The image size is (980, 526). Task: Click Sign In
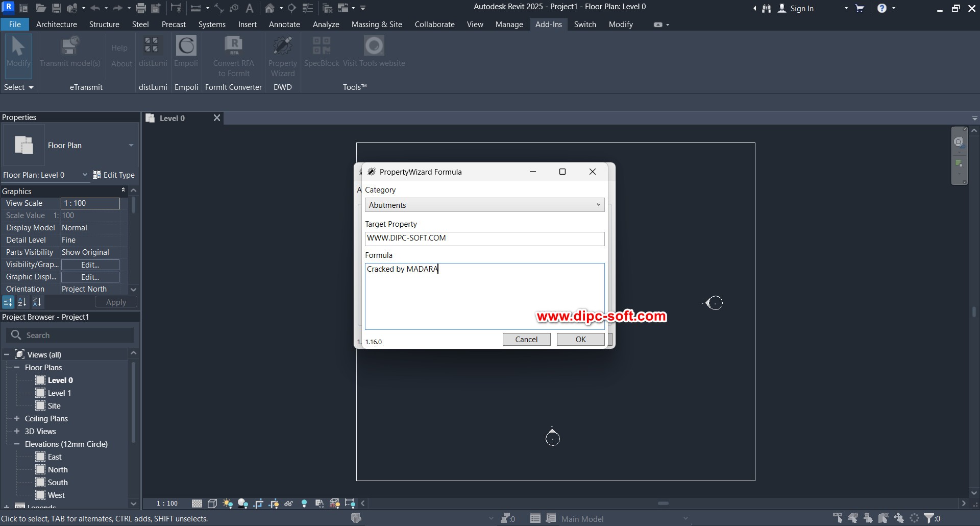click(796, 8)
